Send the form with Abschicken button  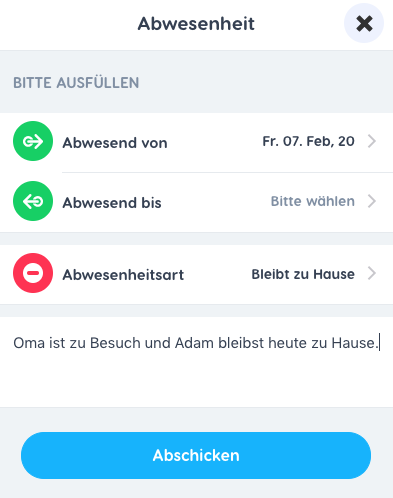[196, 455]
